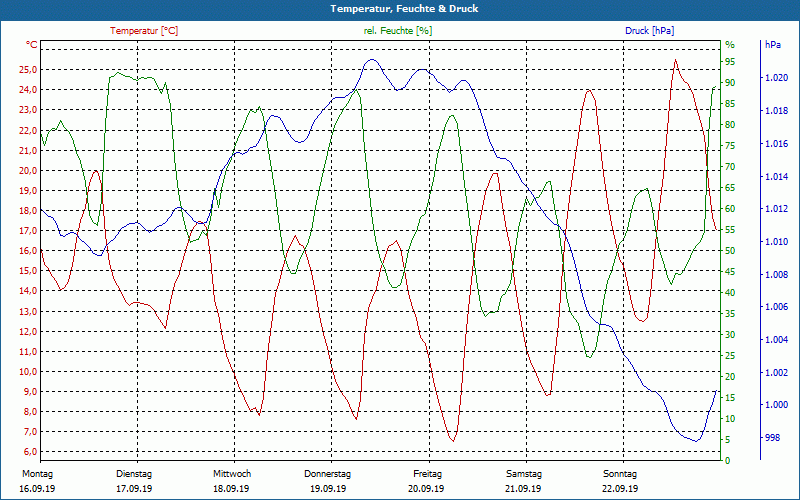Click the Dienstag day label
Screen dimensions: 800x500
(134, 474)
